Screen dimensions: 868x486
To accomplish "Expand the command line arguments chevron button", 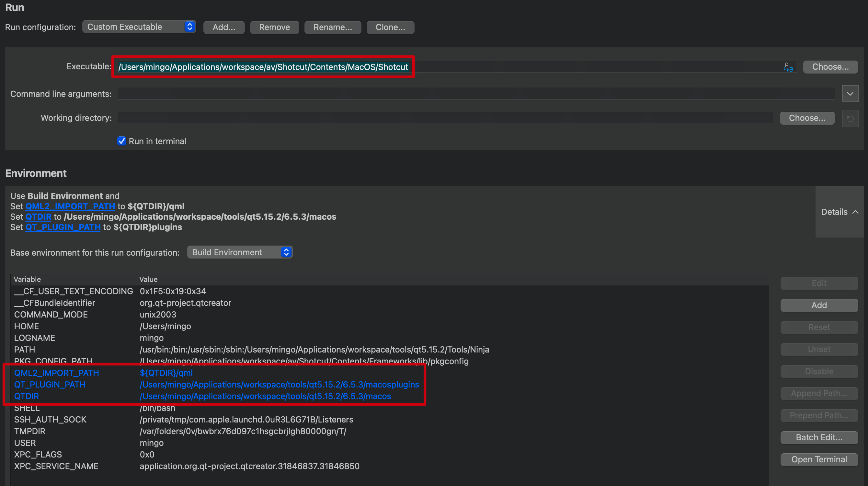I will coord(850,94).
